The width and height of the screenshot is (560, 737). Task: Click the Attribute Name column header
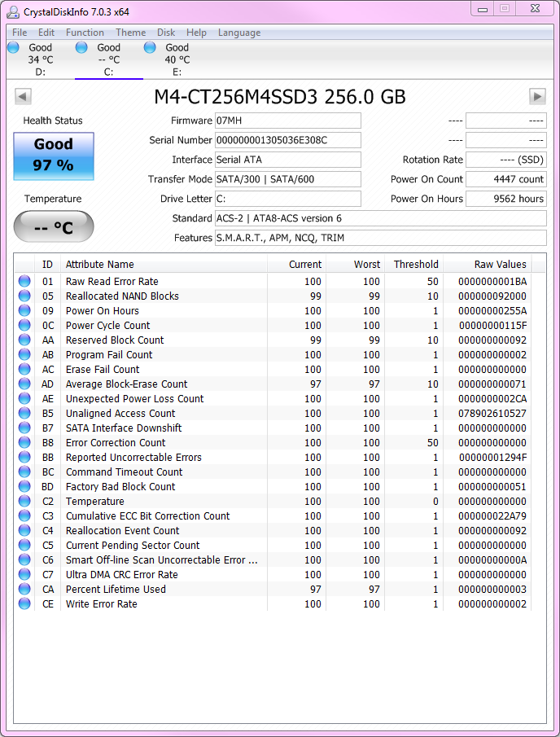164,264
